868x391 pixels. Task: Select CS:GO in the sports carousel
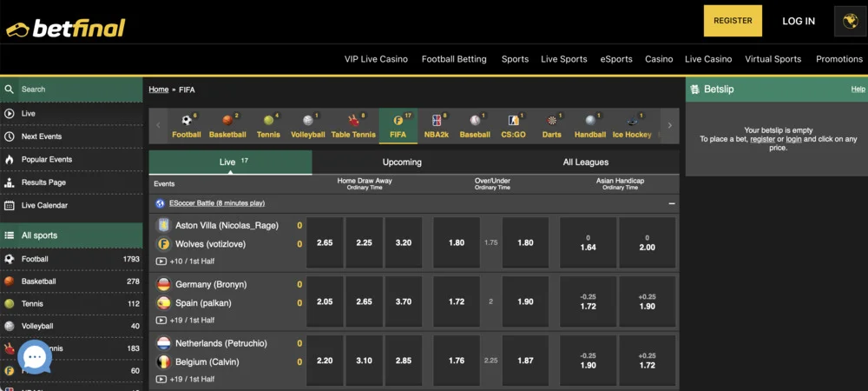tap(513, 126)
